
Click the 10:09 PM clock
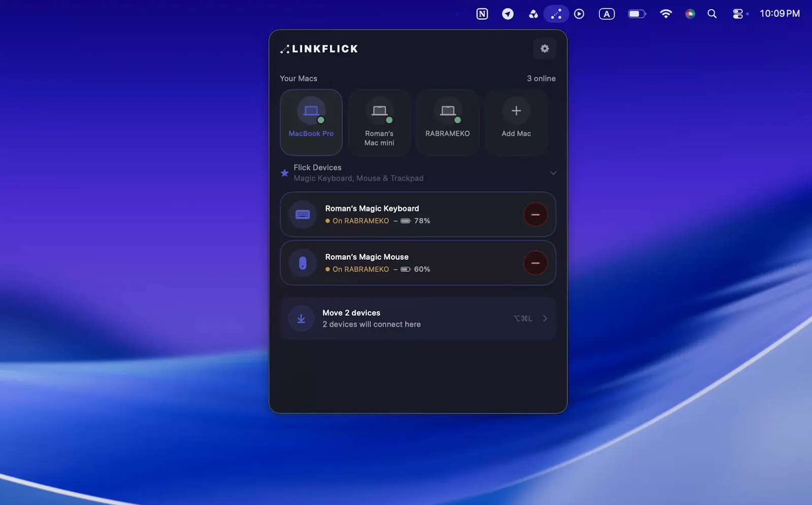pyautogui.click(x=780, y=14)
